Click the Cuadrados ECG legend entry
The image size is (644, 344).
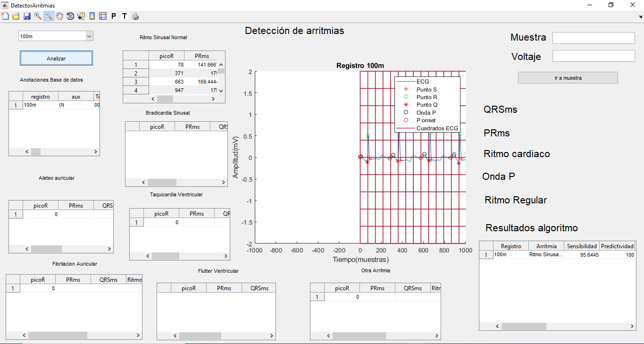(437, 128)
